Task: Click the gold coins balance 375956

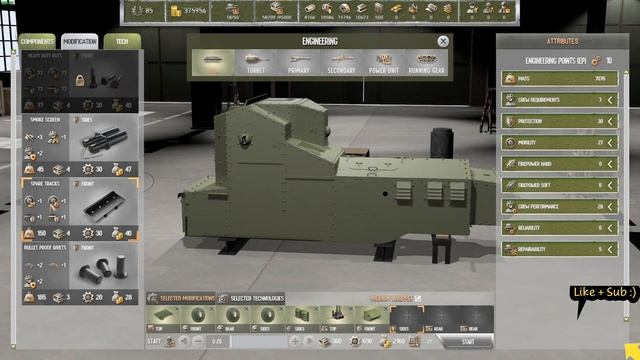Action: 188,11
